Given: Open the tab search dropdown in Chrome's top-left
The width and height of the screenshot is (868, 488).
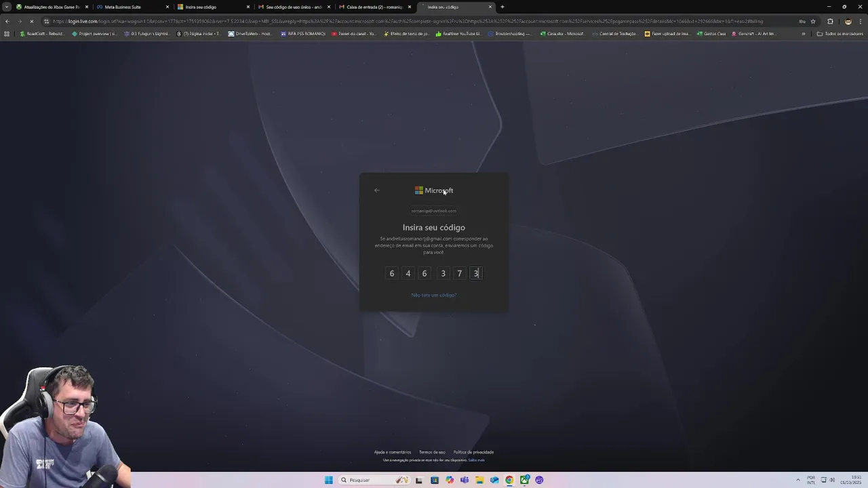Looking at the screenshot, I should tap(7, 7).
